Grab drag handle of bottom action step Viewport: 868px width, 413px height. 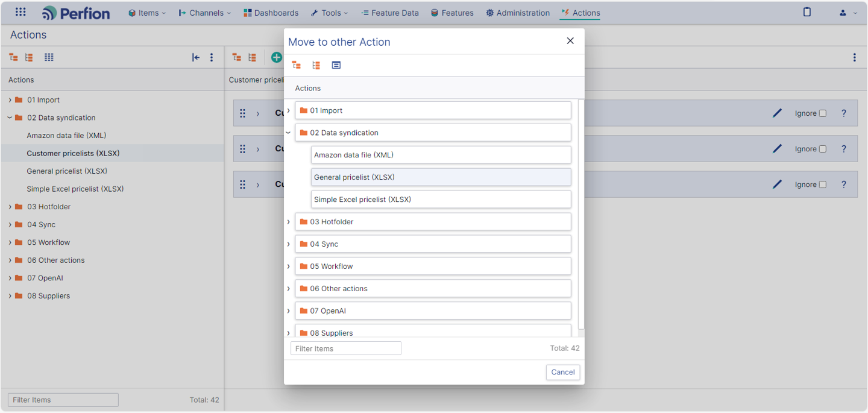click(243, 184)
